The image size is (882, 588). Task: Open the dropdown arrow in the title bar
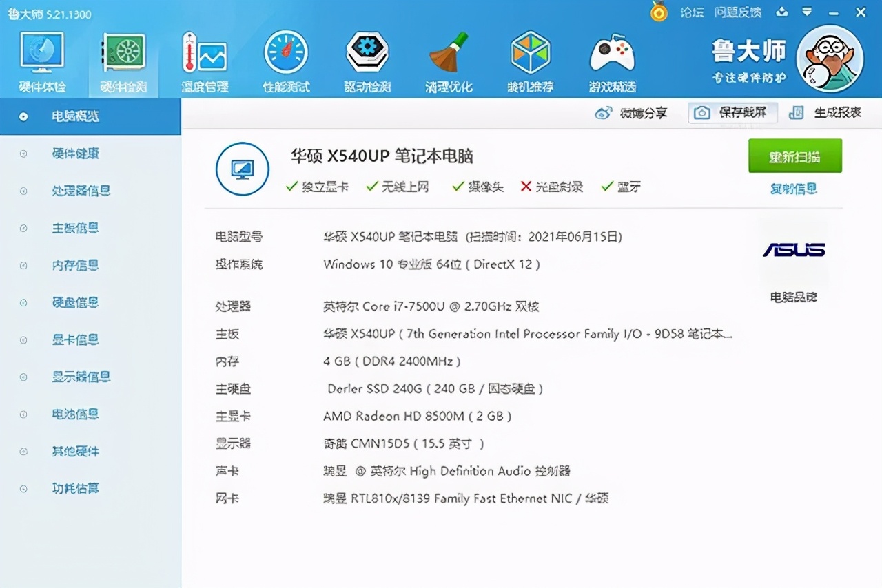[x=808, y=12]
